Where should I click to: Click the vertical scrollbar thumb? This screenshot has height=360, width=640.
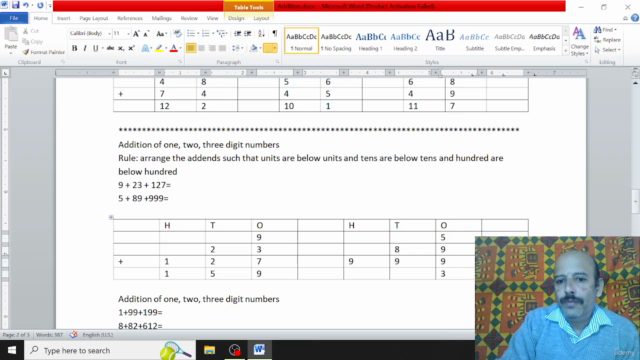point(636,201)
